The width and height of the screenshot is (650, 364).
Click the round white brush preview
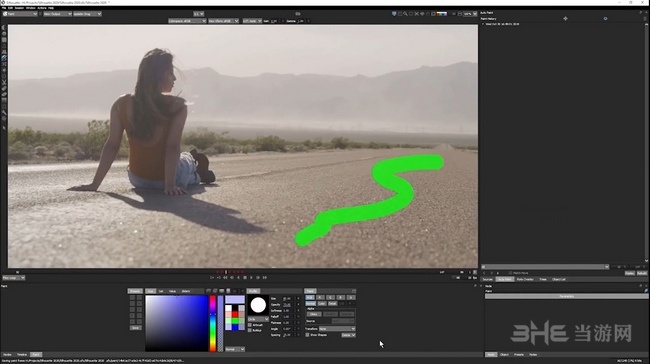(x=258, y=305)
